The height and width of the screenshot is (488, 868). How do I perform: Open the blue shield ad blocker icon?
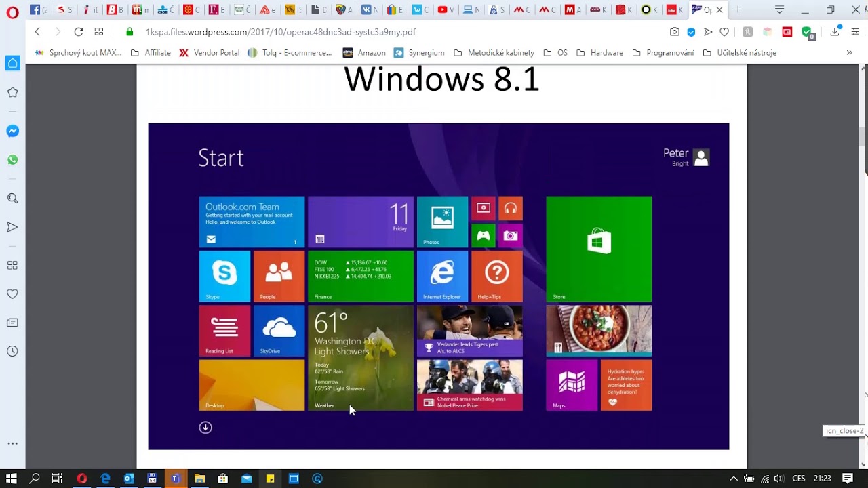point(692,32)
